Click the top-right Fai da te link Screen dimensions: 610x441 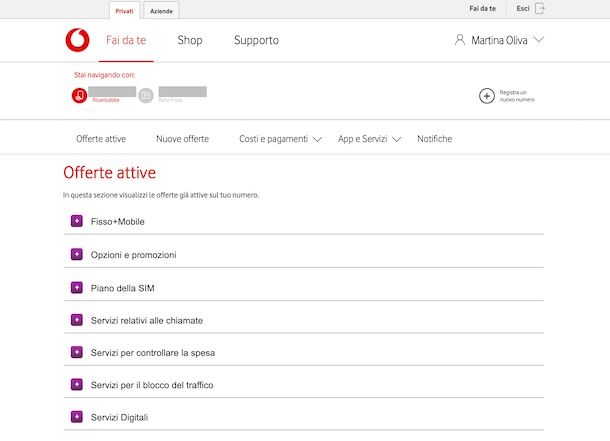[x=482, y=8]
